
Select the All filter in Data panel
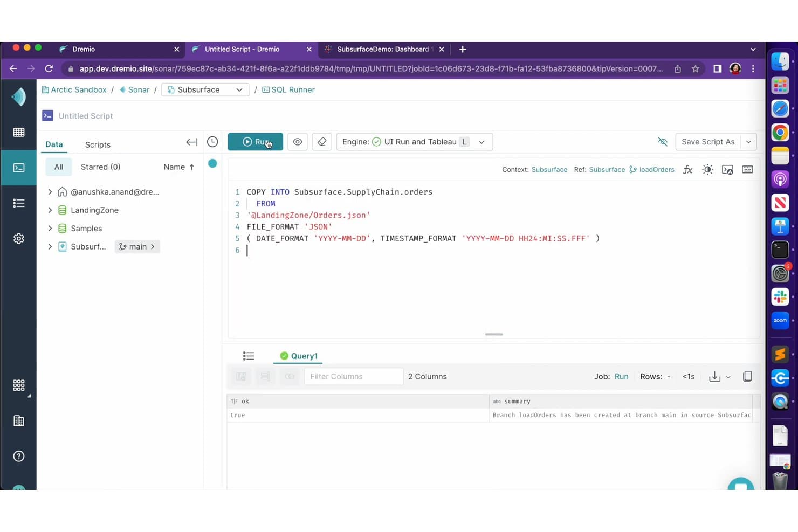point(59,167)
